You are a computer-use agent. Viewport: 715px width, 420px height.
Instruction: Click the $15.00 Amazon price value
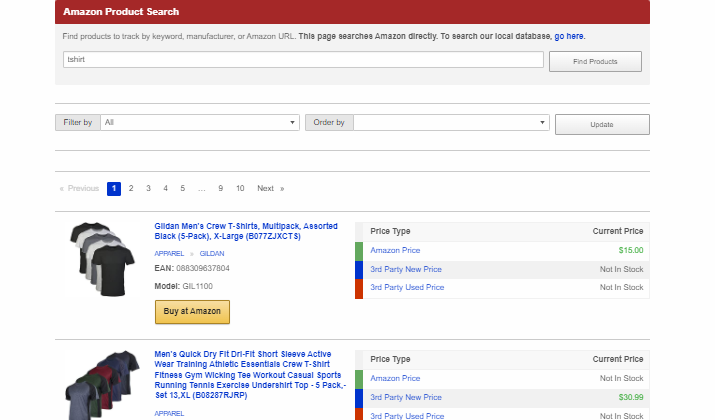[x=631, y=250]
